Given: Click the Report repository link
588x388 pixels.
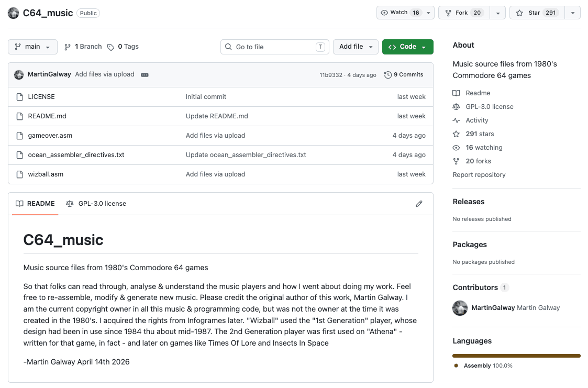Looking at the screenshot, I should click(x=479, y=175).
